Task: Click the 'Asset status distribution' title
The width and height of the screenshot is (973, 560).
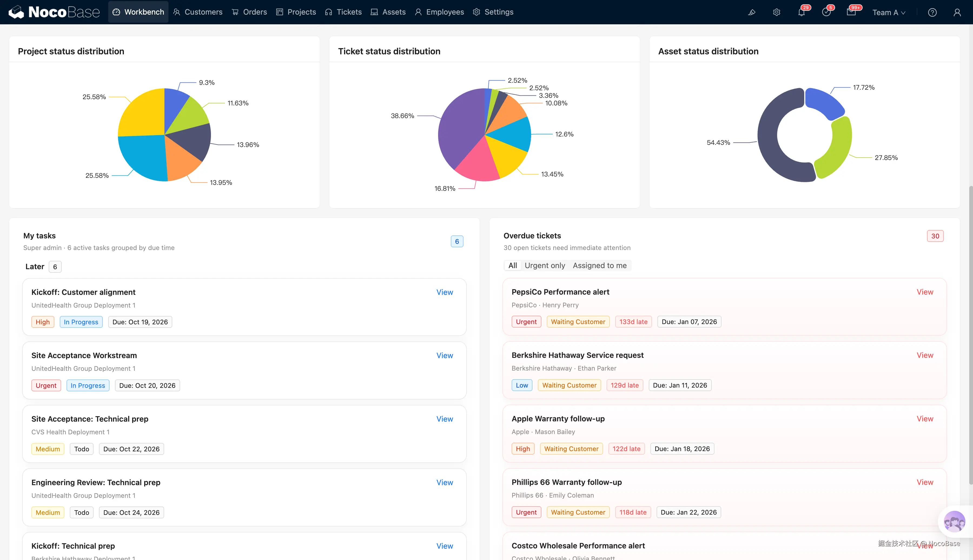Action: 708,51
